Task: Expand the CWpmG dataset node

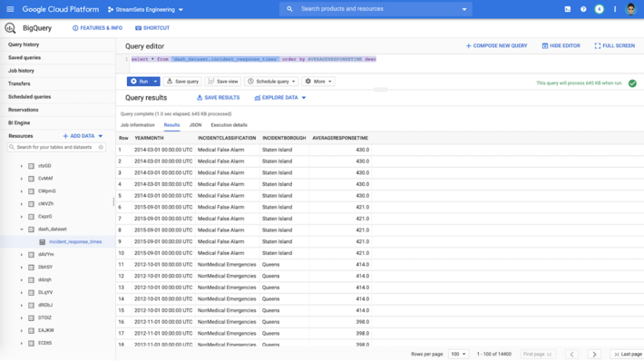Action: point(22,191)
